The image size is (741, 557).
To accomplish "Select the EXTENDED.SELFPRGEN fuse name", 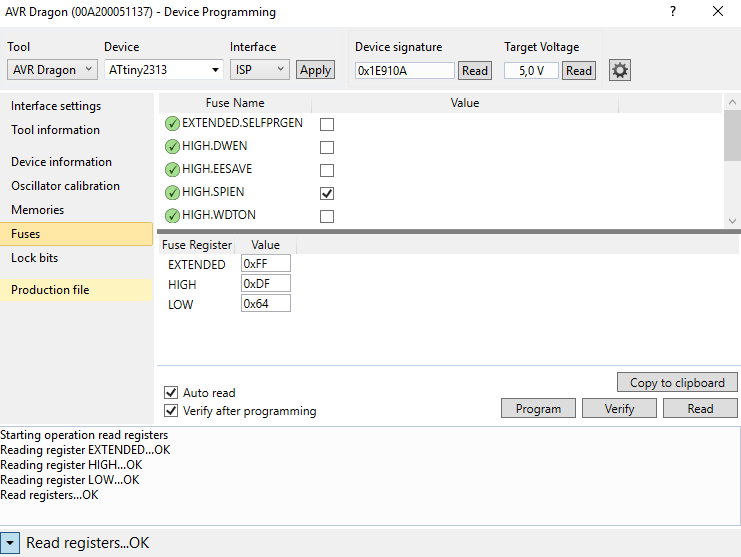I will pos(242,123).
